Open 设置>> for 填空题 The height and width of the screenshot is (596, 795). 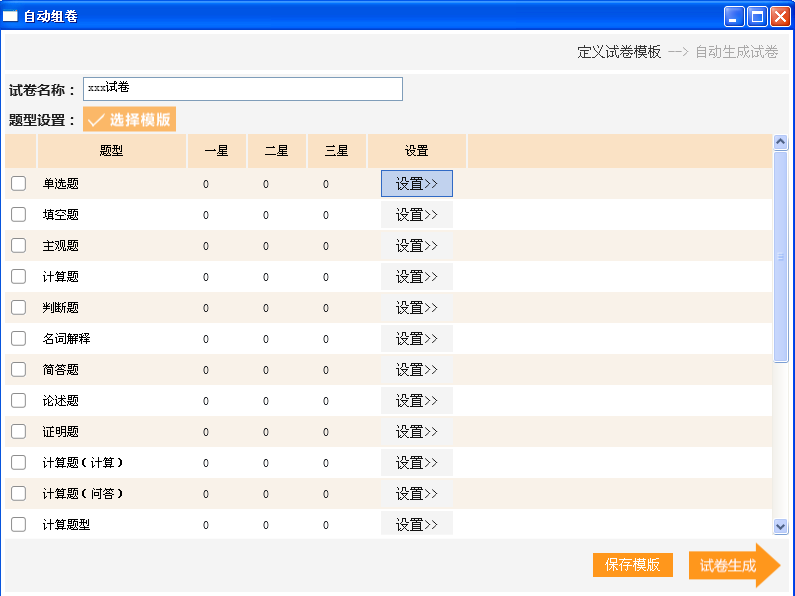point(417,214)
